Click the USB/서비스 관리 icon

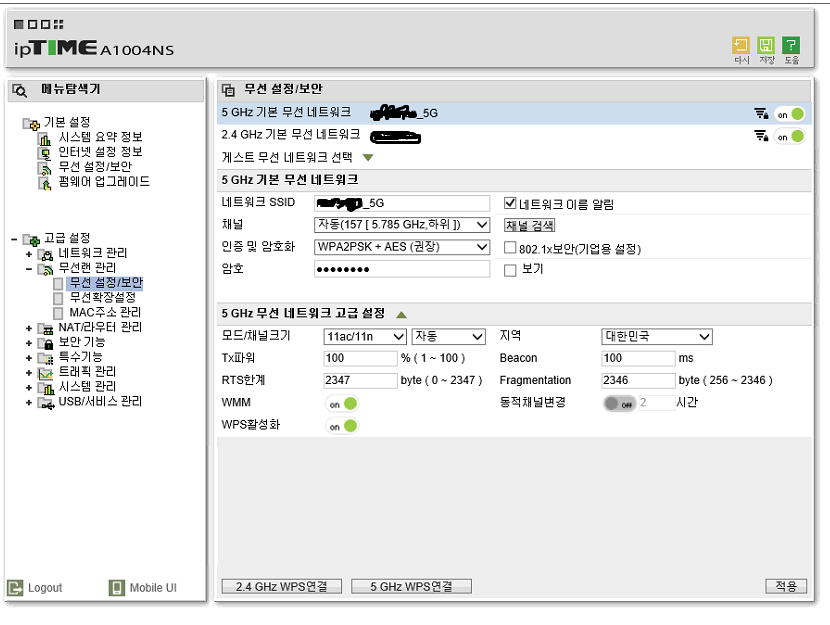[46, 403]
